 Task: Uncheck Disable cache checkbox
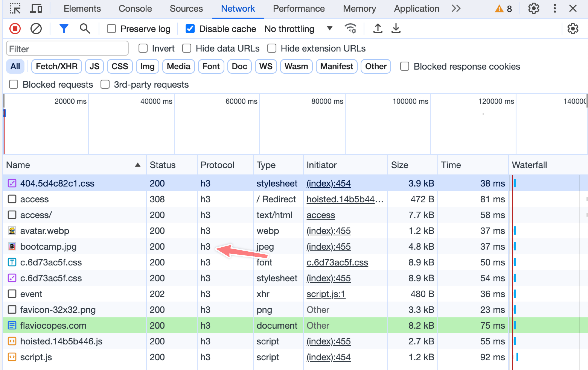click(190, 29)
